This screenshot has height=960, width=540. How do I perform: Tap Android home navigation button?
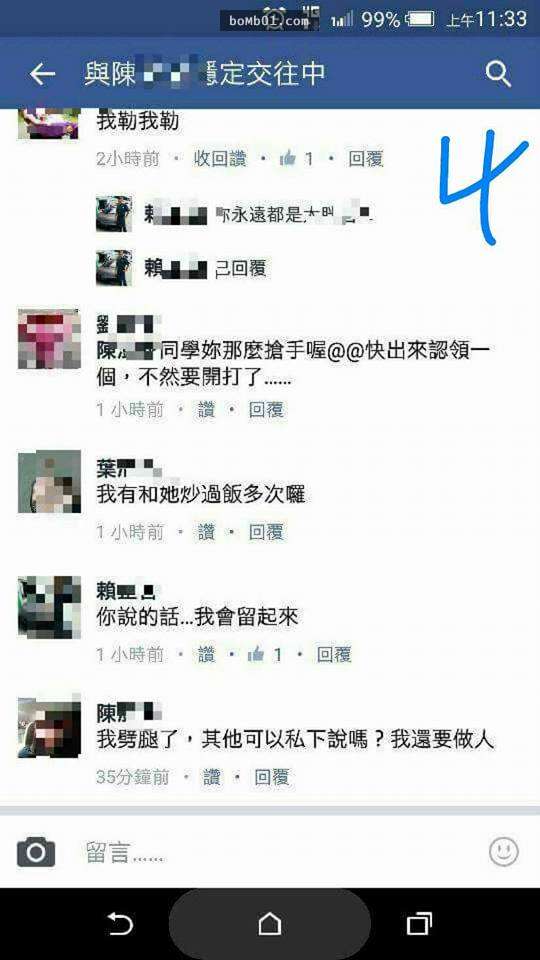click(269, 923)
